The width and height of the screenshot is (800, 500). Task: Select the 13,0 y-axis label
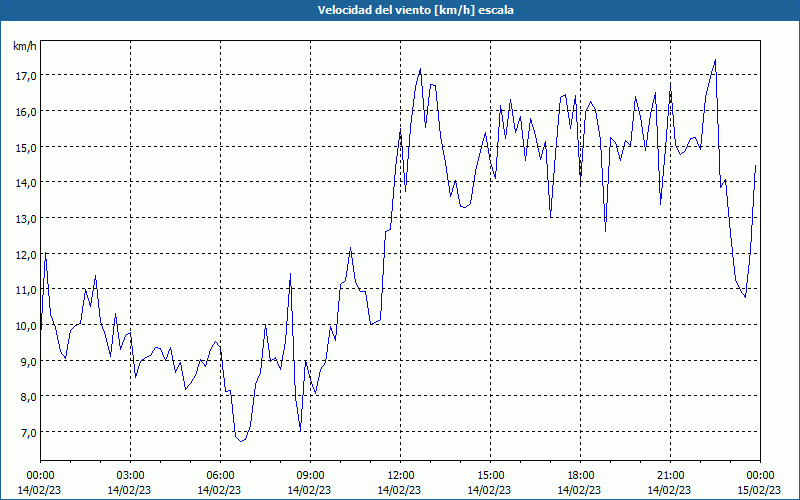click(x=26, y=218)
